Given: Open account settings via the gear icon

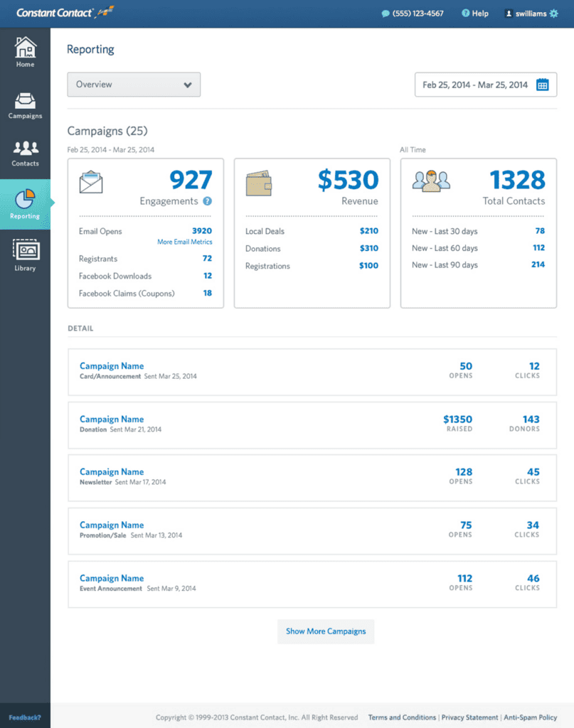Looking at the screenshot, I should (553, 13).
